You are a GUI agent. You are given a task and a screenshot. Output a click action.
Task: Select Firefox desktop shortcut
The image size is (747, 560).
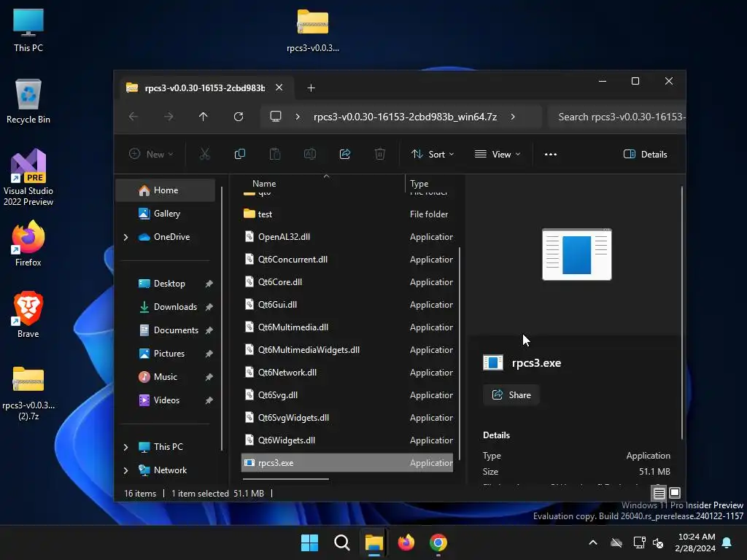click(28, 244)
